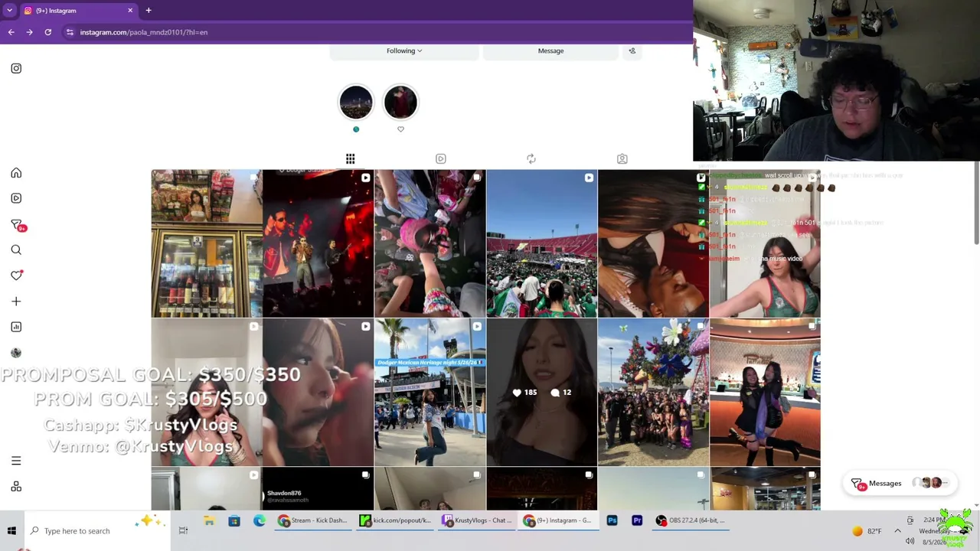The width and height of the screenshot is (980, 551).
Task: Open Search in the Instagram sidebar
Action: coord(16,249)
